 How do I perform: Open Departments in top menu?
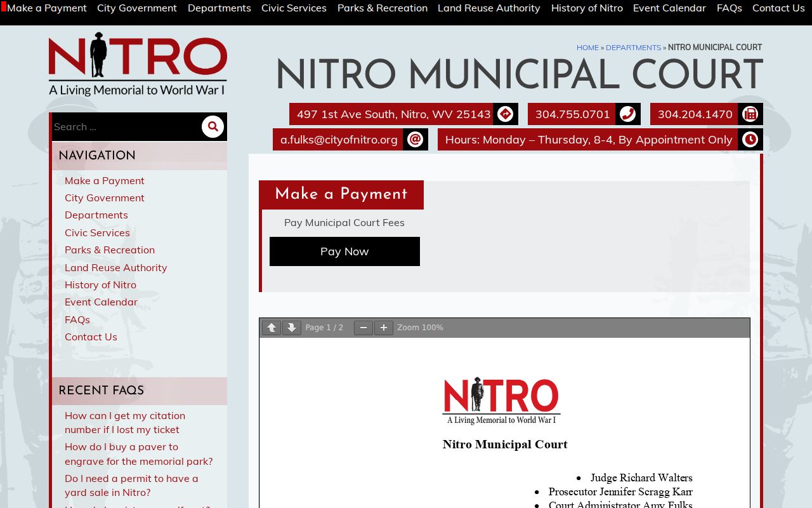tap(219, 8)
